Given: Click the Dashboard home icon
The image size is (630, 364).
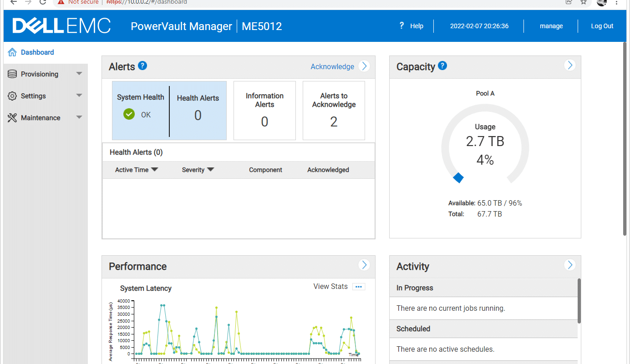Looking at the screenshot, I should tap(12, 52).
